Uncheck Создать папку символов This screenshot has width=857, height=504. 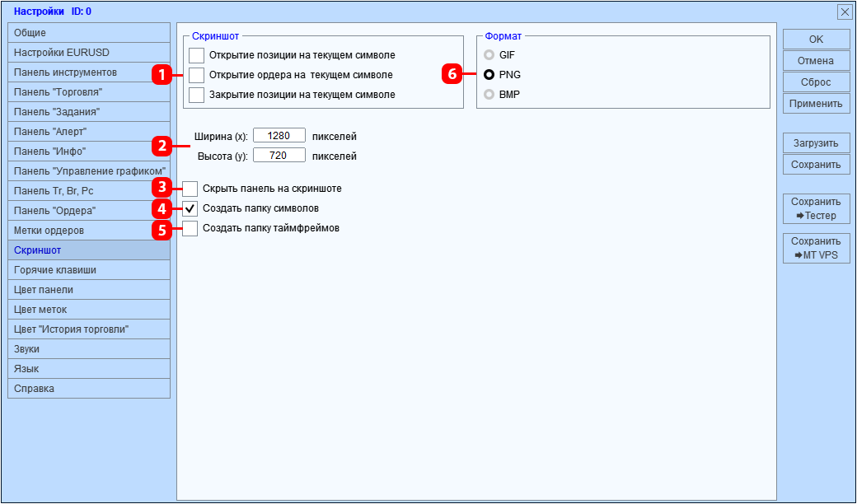pyautogui.click(x=190, y=208)
